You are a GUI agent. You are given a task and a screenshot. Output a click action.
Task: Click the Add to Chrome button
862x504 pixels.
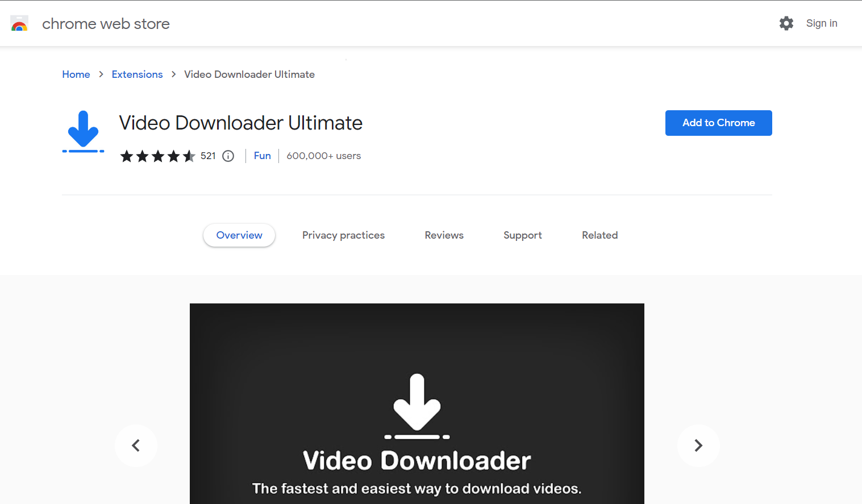pyautogui.click(x=718, y=123)
